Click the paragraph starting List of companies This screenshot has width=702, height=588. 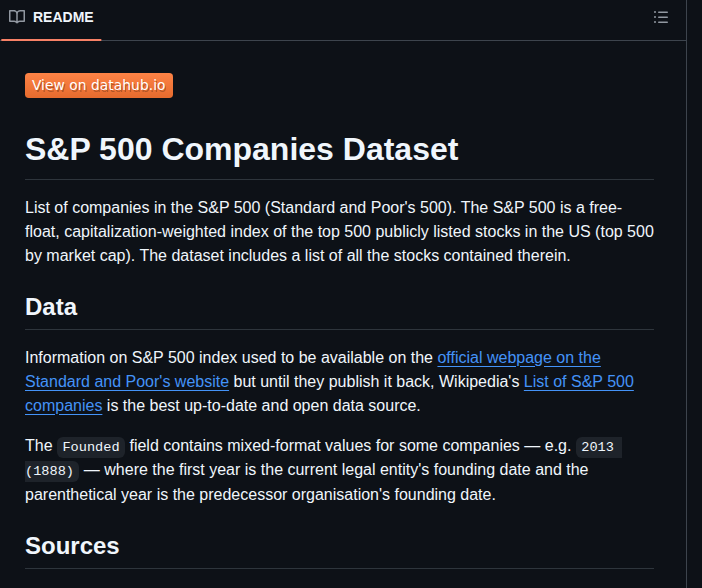(339, 232)
